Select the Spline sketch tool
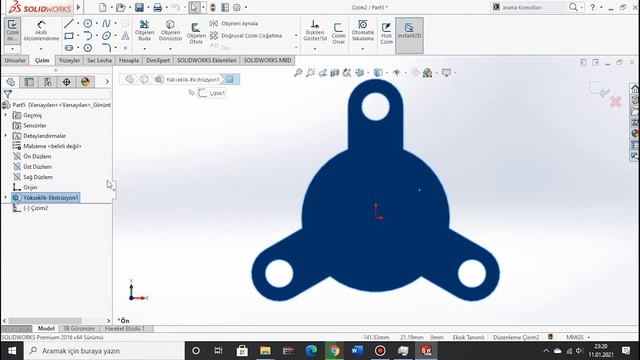The width and height of the screenshot is (640, 360). (x=106, y=24)
